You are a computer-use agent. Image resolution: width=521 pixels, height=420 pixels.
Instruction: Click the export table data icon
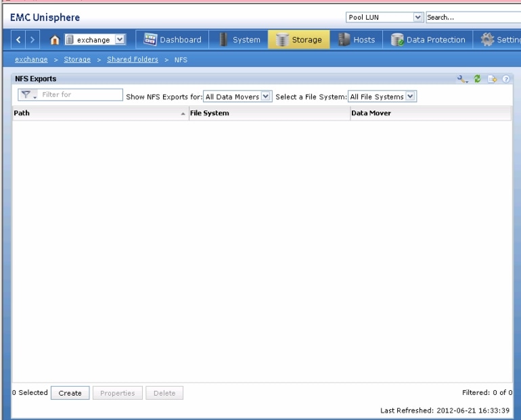coord(492,79)
